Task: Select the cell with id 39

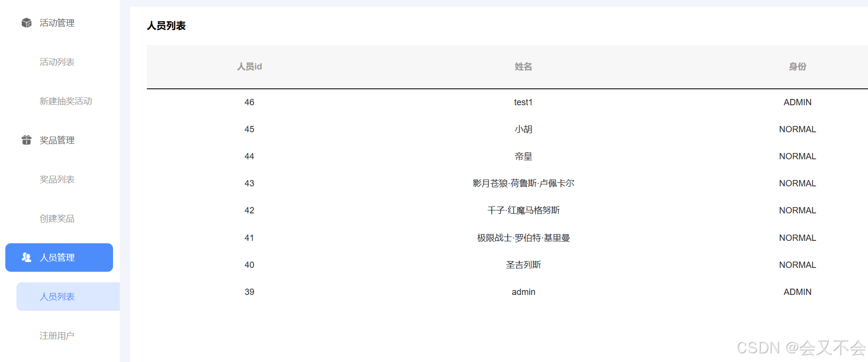Action: pos(249,292)
